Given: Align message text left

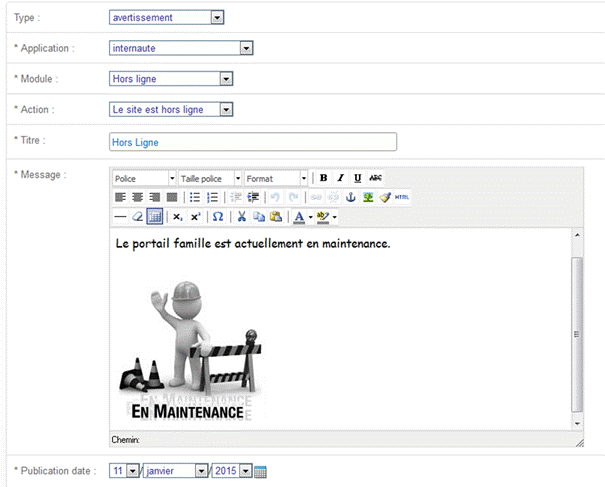Looking at the screenshot, I should click(x=120, y=197).
